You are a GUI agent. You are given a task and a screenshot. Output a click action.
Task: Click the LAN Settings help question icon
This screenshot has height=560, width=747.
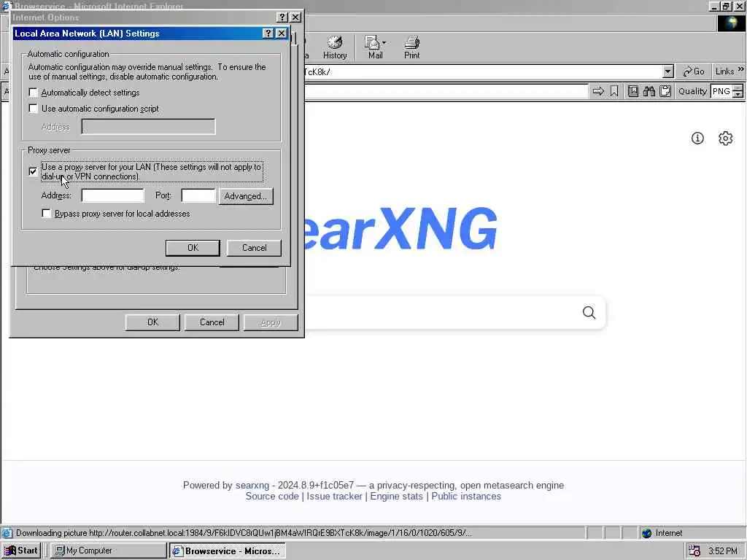click(x=268, y=34)
